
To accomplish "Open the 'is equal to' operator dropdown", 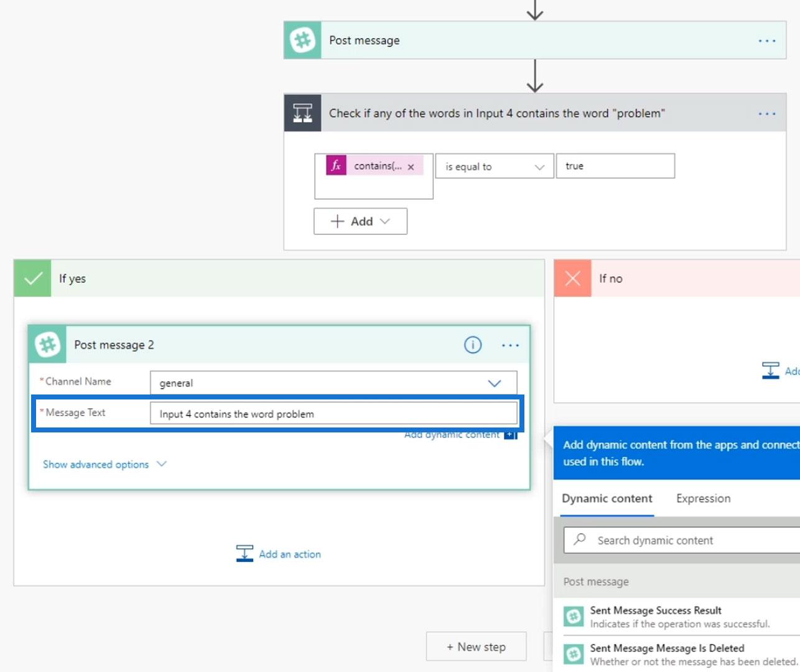I will (x=495, y=166).
